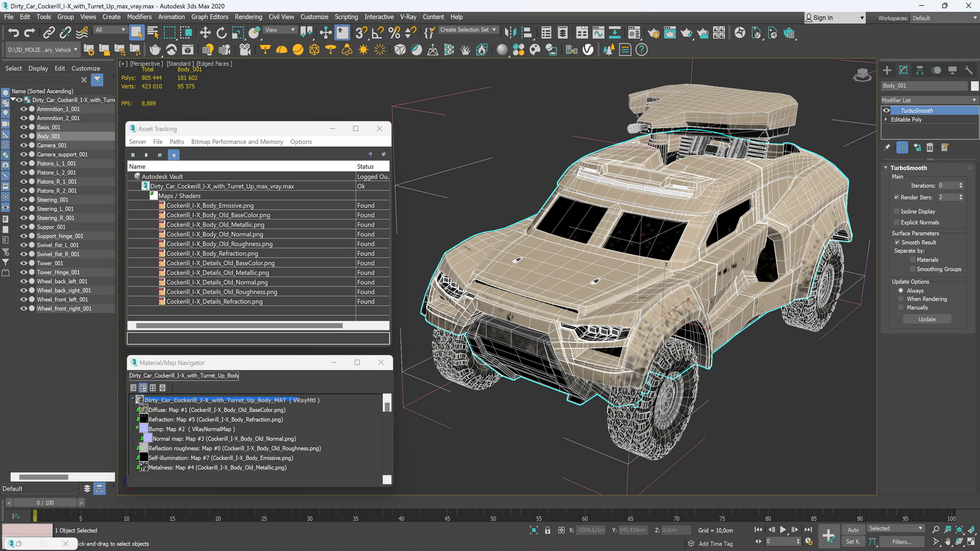Click the Undo arrow icon
980x551 pixels.
click(13, 33)
